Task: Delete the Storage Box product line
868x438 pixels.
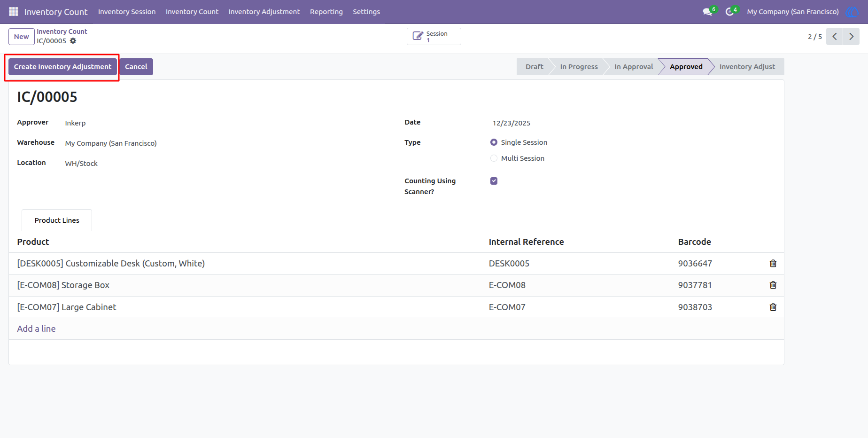Action: tap(773, 285)
